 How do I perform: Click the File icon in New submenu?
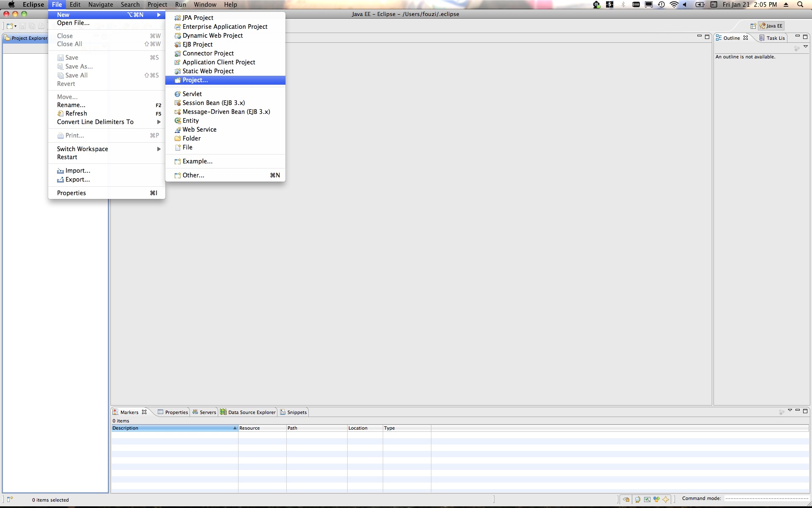pyautogui.click(x=178, y=147)
